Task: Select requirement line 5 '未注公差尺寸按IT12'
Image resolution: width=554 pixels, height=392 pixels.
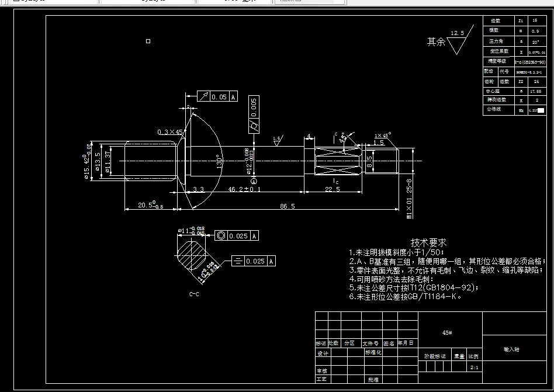Action: pos(414,288)
